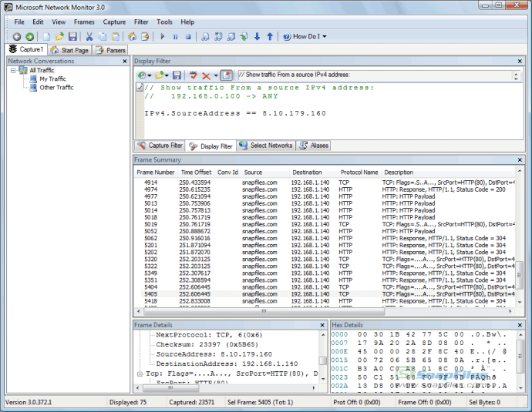The width and height of the screenshot is (532, 412).
Task: Save the capture using main toolbar disk icon
Action: tap(72, 37)
